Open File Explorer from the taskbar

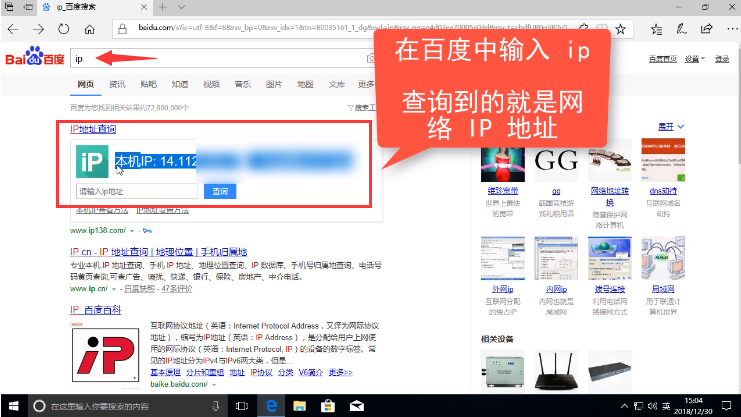298,406
